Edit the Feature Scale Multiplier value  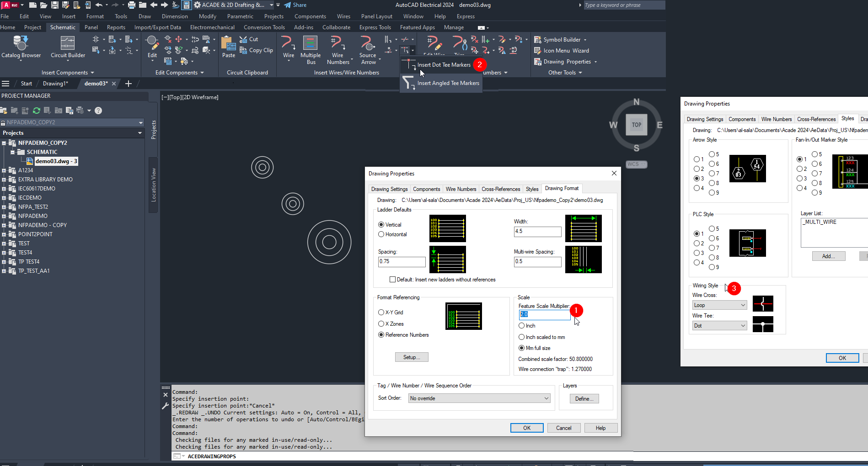coord(544,314)
